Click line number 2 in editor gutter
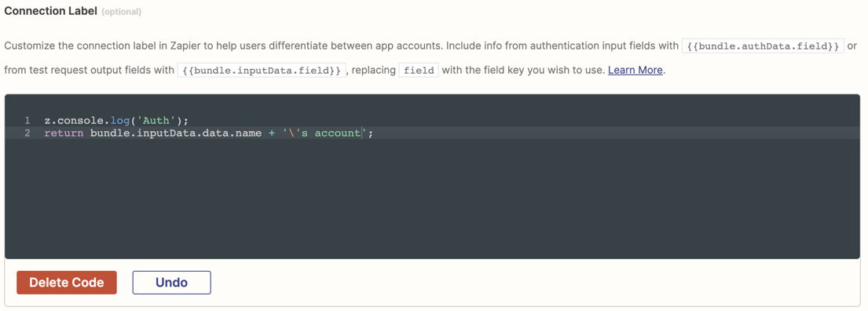The width and height of the screenshot is (868, 311). (27, 134)
